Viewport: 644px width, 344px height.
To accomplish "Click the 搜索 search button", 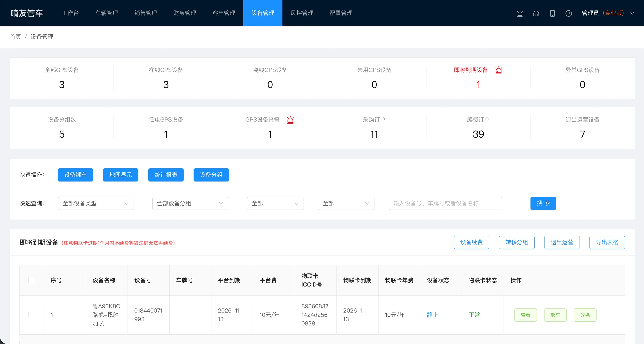I will point(543,203).
